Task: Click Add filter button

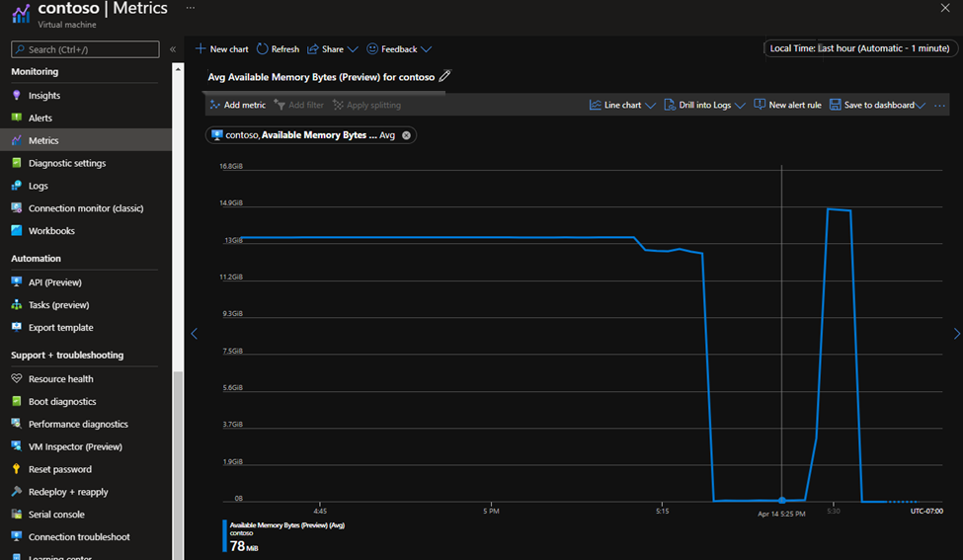Action: tap(298, 105)
